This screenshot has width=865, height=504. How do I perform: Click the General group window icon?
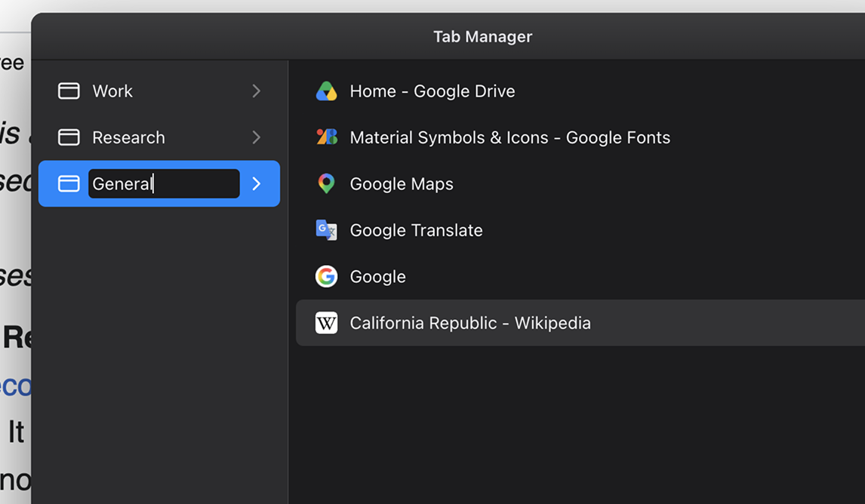pyautogui.click(x=69, y=183)
